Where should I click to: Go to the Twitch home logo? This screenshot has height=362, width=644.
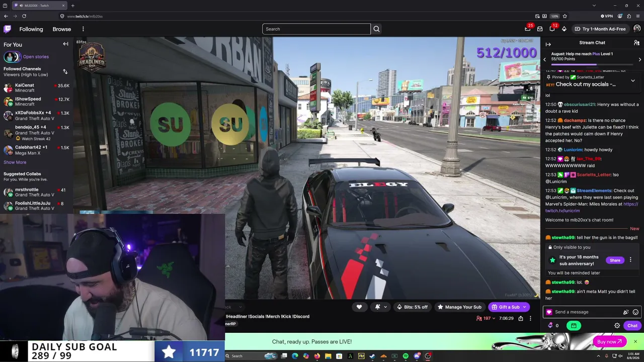pyautogui.click(x=7, y=29)
